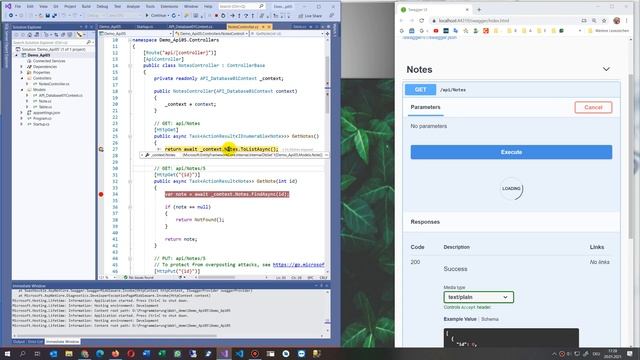Select Program.cs in Solution Explorer

click(42, 118)
